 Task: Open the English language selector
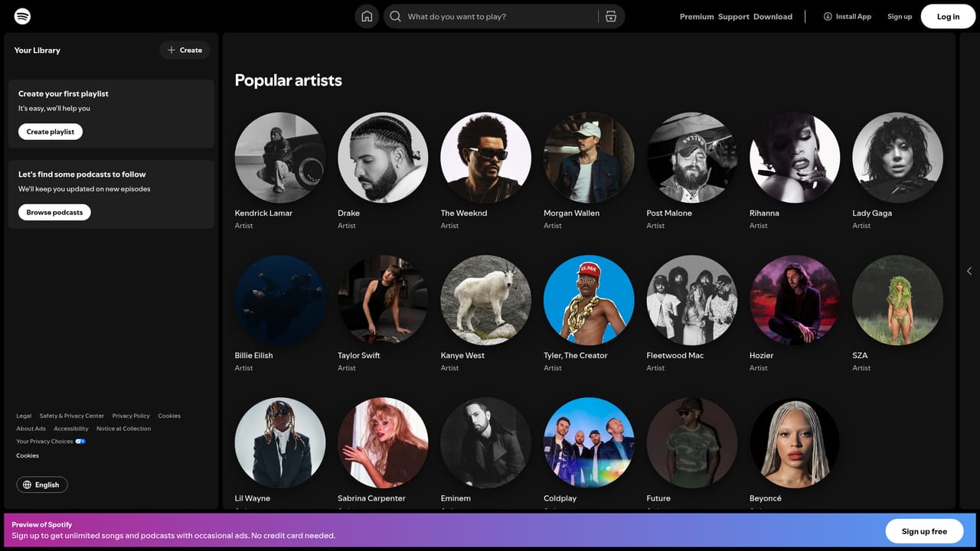click(42, 484)
